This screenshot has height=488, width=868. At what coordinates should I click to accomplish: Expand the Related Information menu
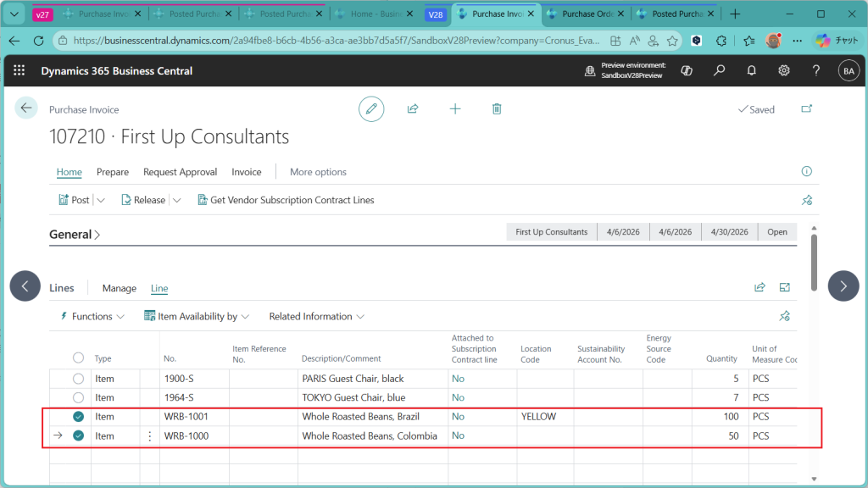tap(316, 316)
